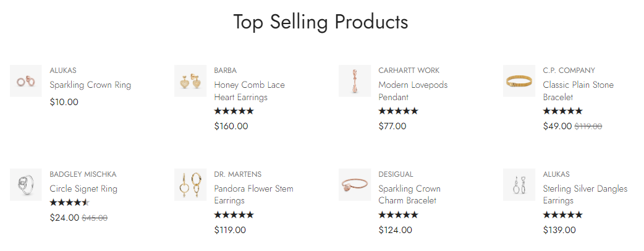Open the Sterling Silver Dangles Earrings thumbnail
The width and height of the screenshot is (644, 251).
519,185
